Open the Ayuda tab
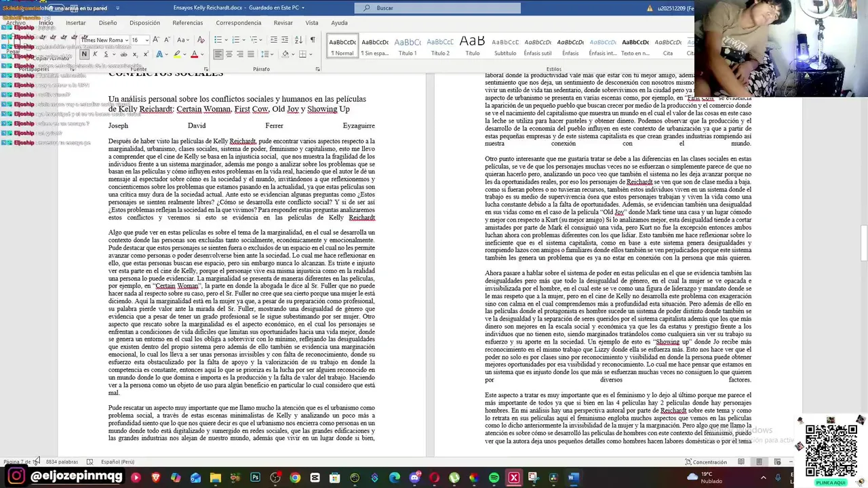The image size is (868, 488). tap(339, 22)
